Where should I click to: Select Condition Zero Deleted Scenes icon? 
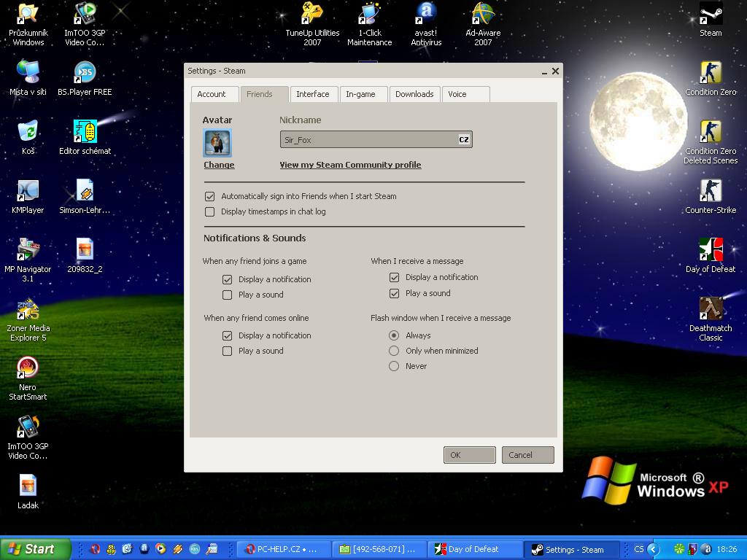711,142
